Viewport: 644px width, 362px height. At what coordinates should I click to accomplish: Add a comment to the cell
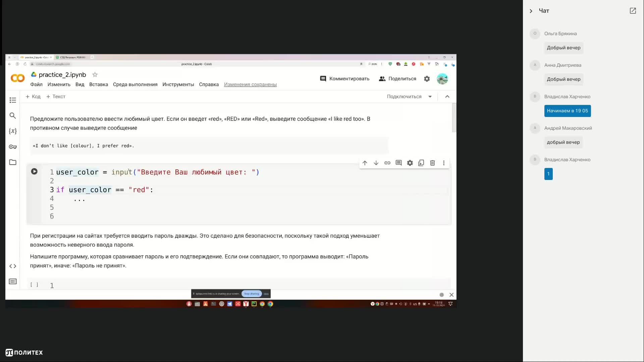pos(398,163)
